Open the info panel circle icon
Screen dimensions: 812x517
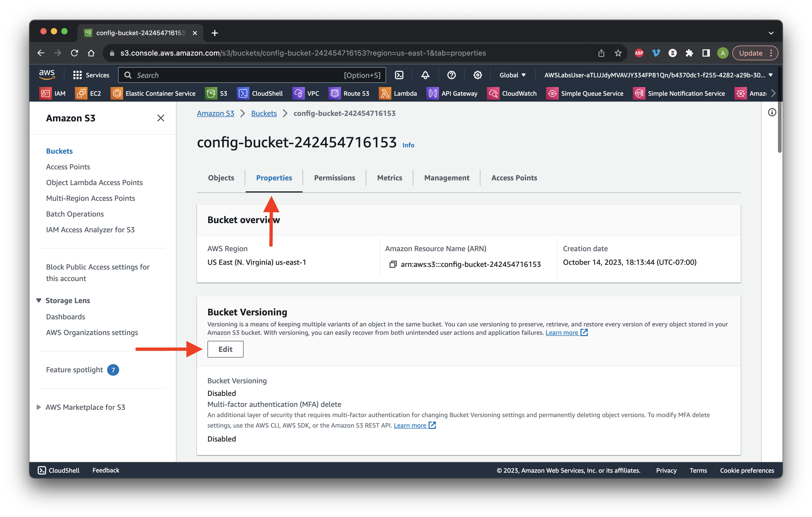point(772,112)
